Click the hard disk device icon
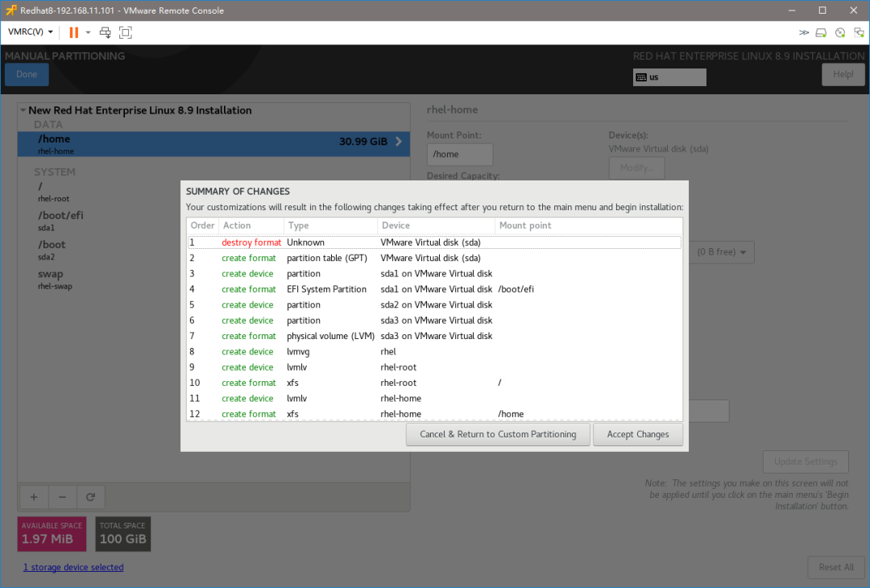870x588 pixels. 821,33
